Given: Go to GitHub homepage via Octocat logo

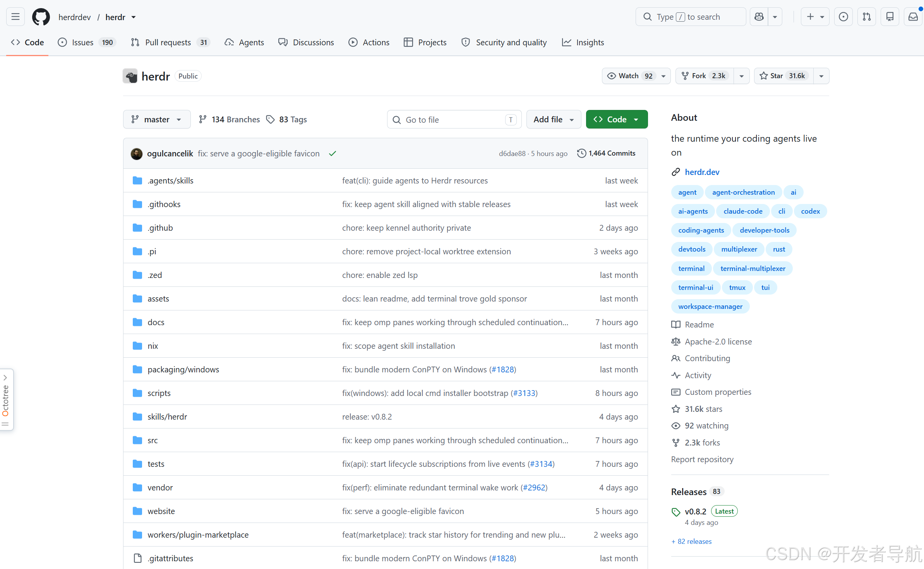Looking at the screenshot, I should tap(41, 17).
